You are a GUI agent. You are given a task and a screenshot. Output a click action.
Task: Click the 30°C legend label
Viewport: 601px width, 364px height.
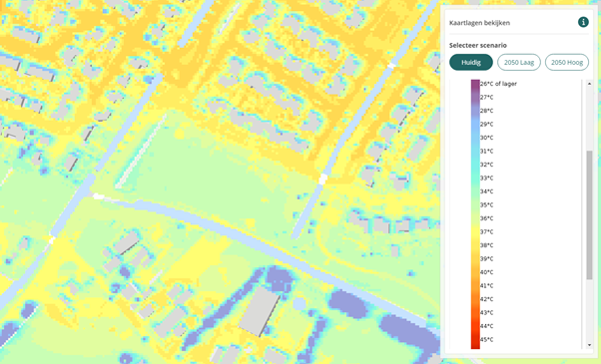tap(487, 138)
